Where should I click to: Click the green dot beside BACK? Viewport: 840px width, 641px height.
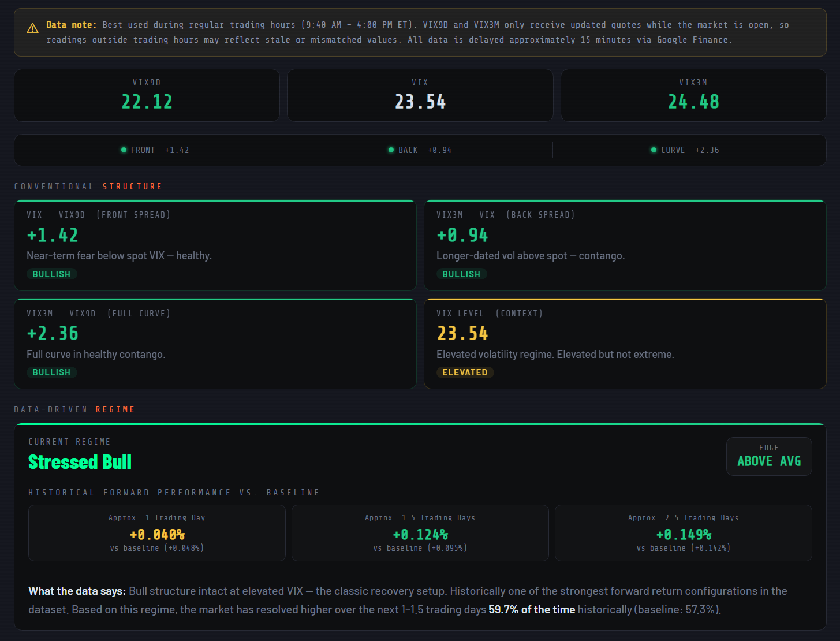click(391, 150)
